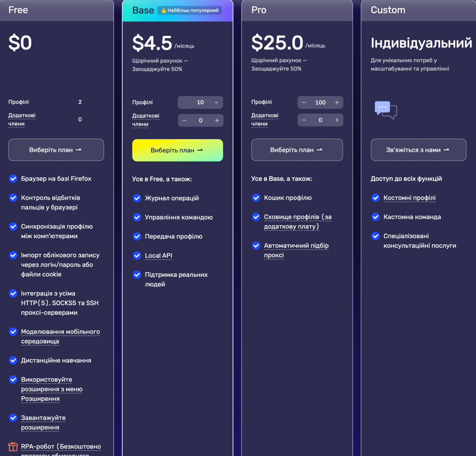Click the Local API underlined link
The height and width of the screenshot is (456, 476).
click(x=159, y=255)
